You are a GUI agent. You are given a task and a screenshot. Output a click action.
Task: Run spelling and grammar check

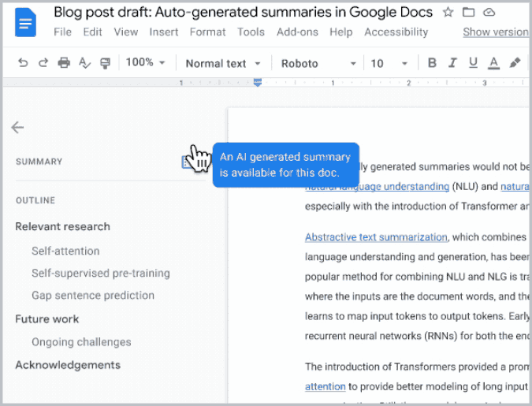click(84, 63)
